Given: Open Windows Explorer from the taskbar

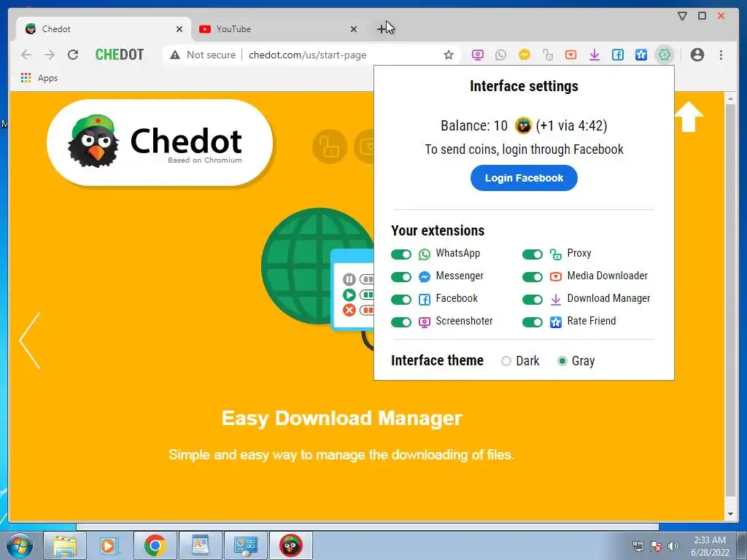Looking at the screenshot, I should click(65, 545).
